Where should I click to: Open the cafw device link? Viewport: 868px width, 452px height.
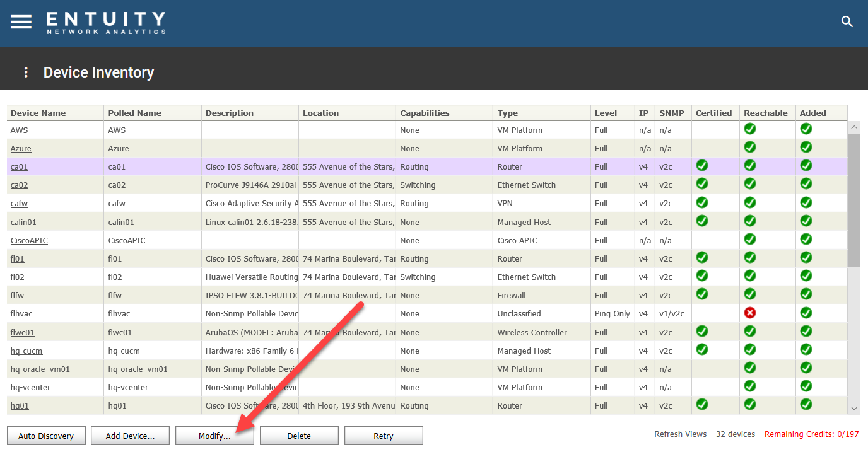pyautogui.click(x=19, y=204)
